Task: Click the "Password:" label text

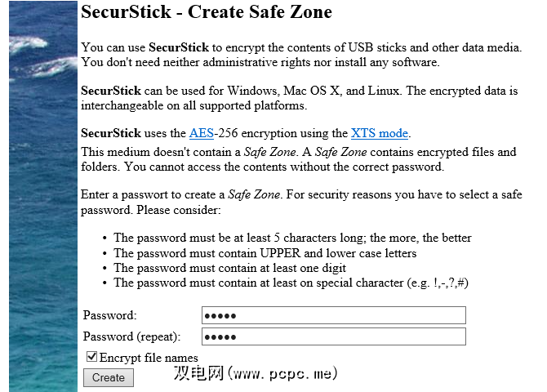Action: [110, 315]
